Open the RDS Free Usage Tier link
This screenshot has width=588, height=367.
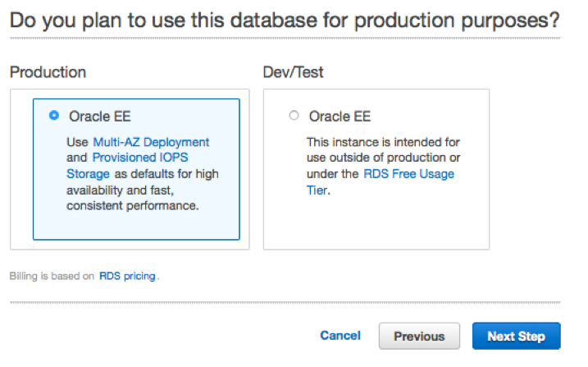coord(381,182)
